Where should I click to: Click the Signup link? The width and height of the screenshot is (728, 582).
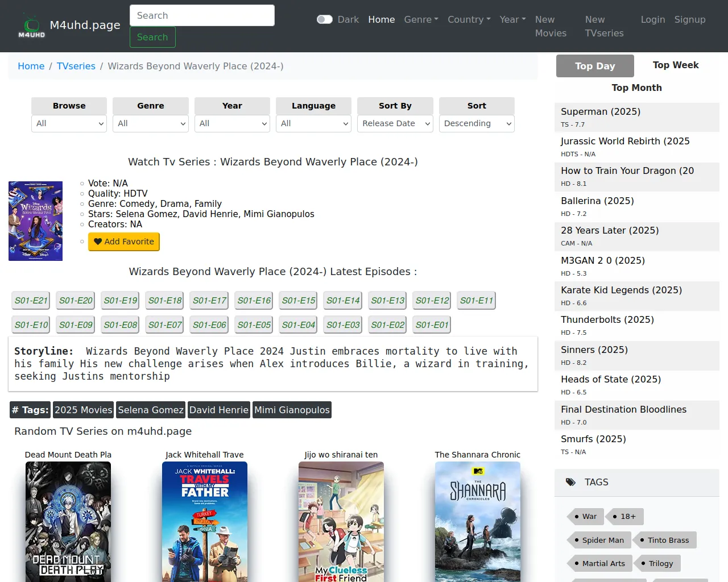coord(690,19)
